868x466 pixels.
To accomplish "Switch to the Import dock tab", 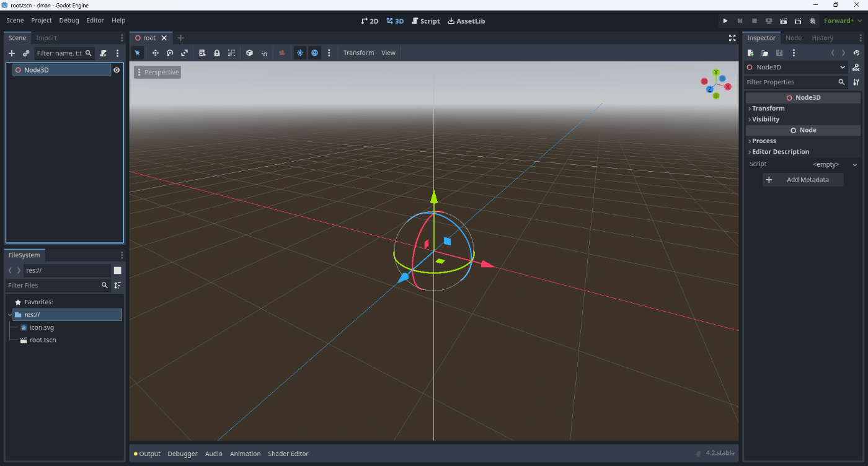I will click(46, 38).
